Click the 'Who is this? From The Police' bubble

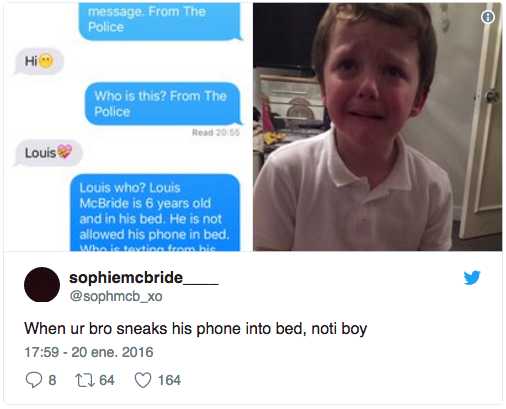[163, 104]
